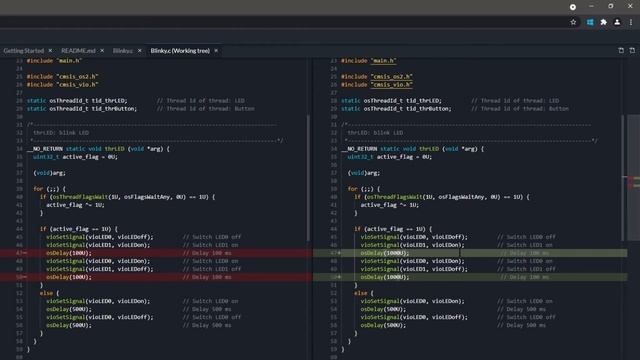Click if (active_flag == 1U) in right pane

pos(393,229)
